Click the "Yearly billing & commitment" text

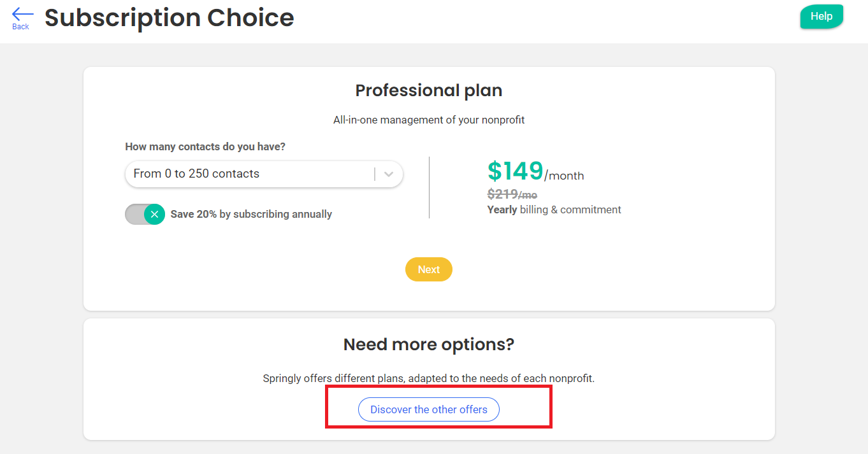554,209
